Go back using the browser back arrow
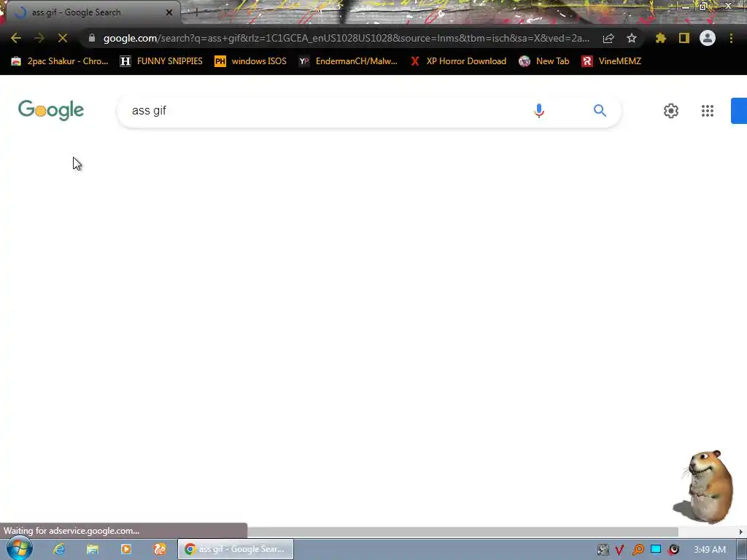 (x=16, y=38)
